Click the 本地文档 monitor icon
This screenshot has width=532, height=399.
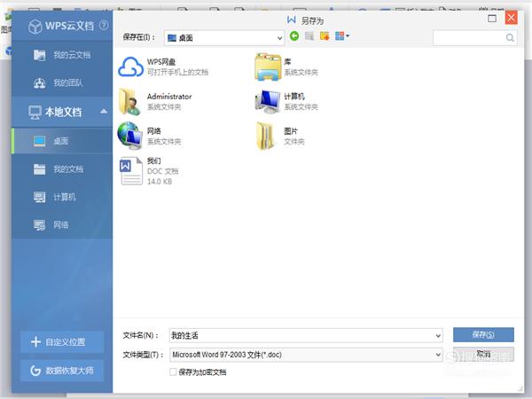[35, 112]
